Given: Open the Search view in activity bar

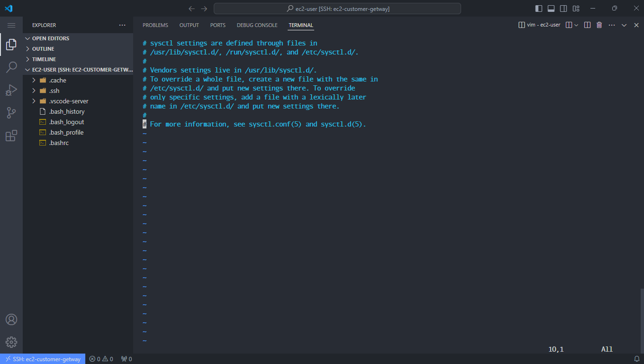Looking at the screenshot, I should coord(11,67).
